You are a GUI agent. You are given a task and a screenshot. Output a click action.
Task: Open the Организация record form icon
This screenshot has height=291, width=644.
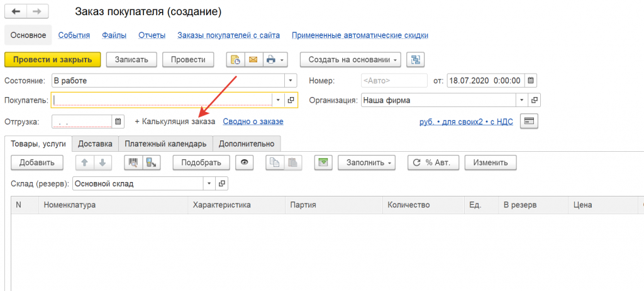tap(535, 100)
